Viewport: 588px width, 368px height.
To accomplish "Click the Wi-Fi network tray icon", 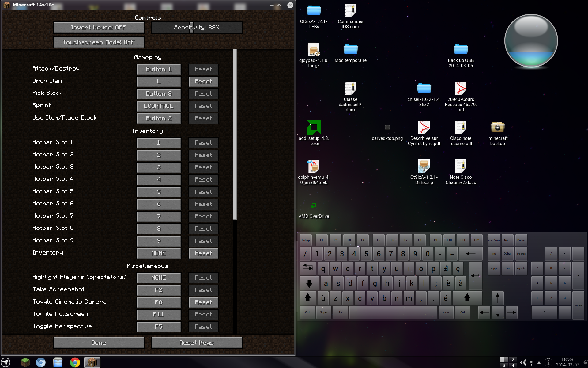I will tap(531, 363).
